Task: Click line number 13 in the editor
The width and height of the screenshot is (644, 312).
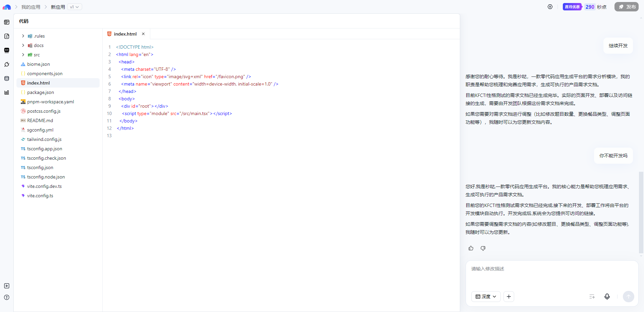Action: click(109, 136)
